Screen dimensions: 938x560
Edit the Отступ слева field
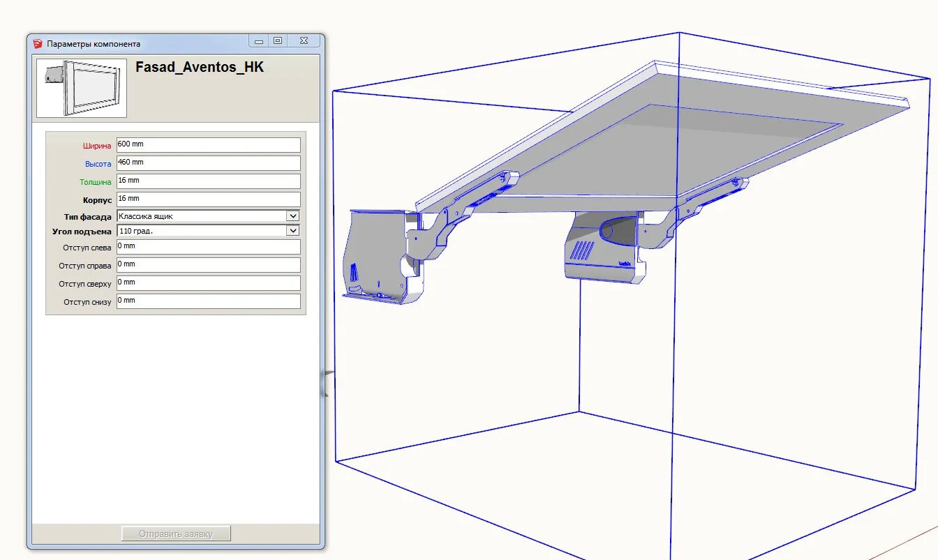point(208,246)
